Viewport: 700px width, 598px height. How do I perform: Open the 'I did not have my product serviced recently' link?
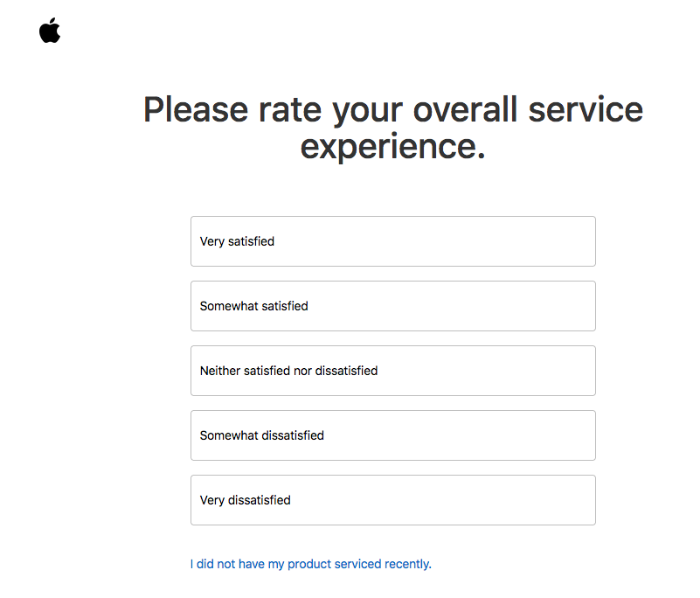311,564
